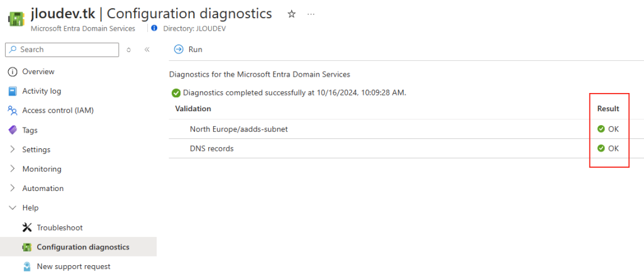Click the Access control people icon

pos(13,111)
